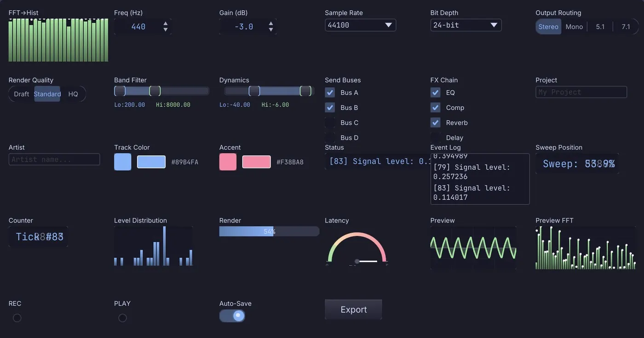
Task: Click the Band Filter low handle
Action: (x=120, y=91)
